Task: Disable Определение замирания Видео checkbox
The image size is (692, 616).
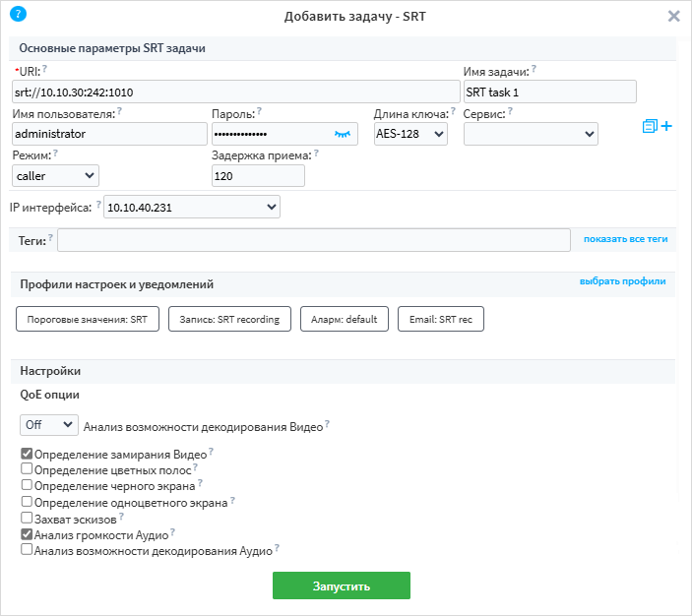Action: click(27, 454)
